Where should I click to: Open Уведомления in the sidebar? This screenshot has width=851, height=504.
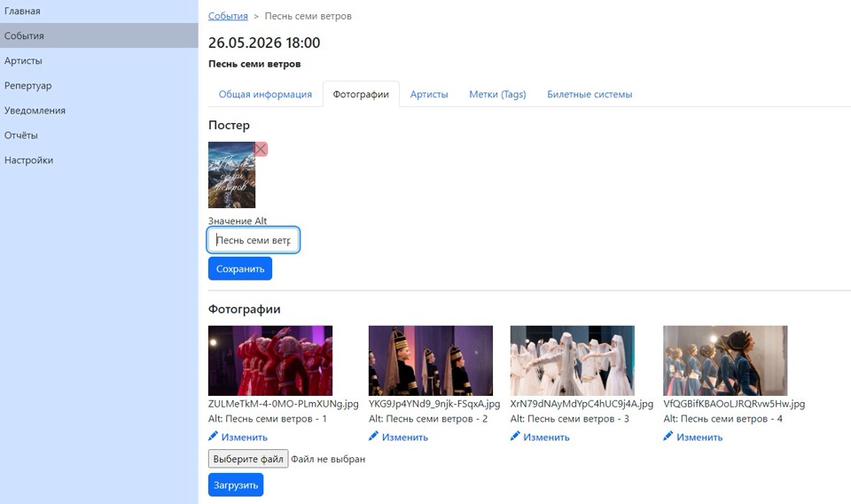[35, 111]
